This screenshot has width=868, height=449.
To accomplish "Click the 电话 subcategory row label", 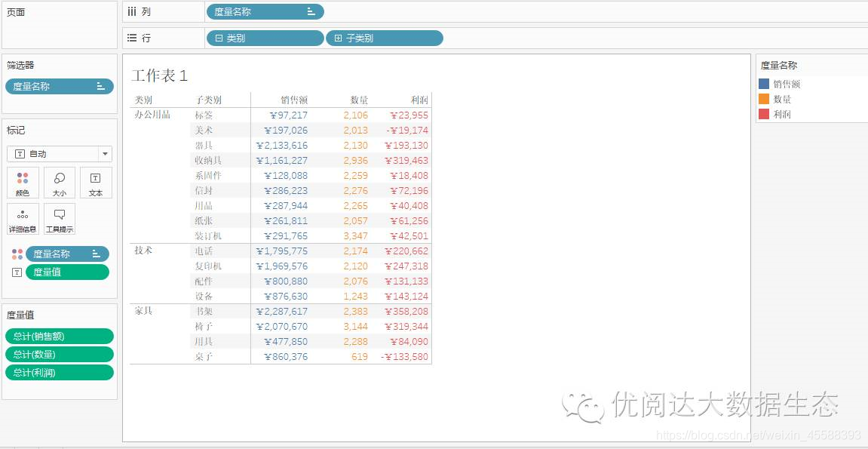I will tap(204, 251).
